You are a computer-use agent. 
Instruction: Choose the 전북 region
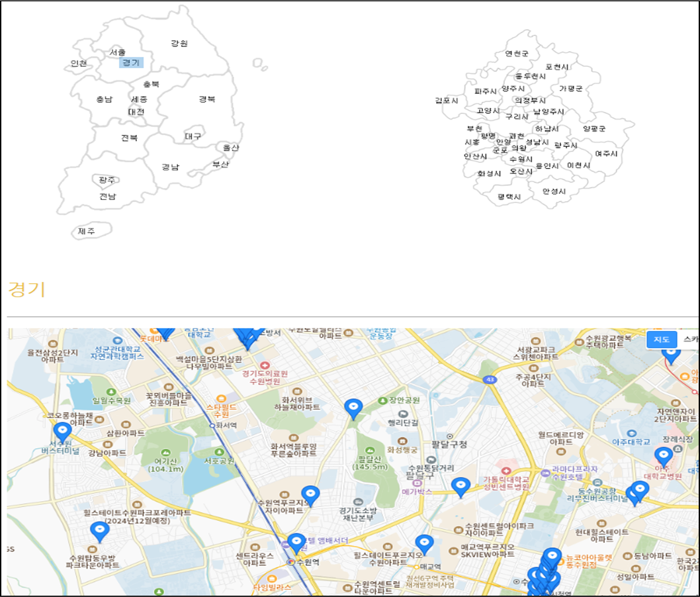130,138
